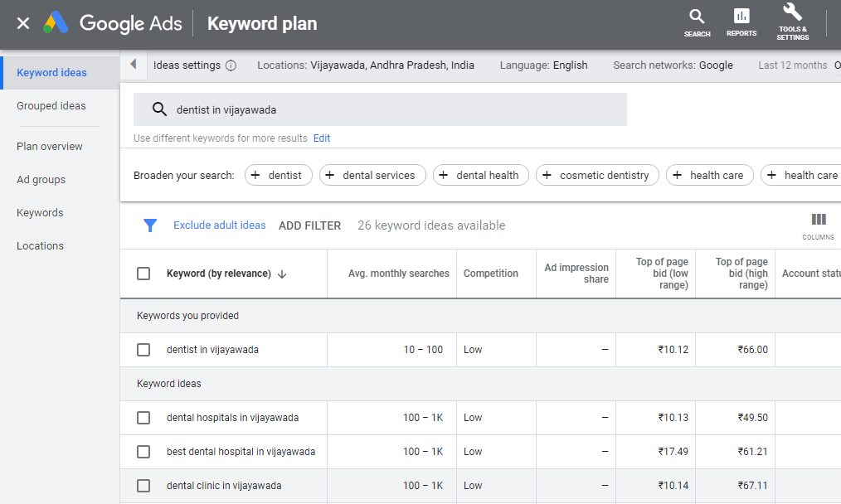Tick the select-all checkbox in table header
The width and height of the screenshot is (841, 504).
pyautogui.click(x=143, y=274)
